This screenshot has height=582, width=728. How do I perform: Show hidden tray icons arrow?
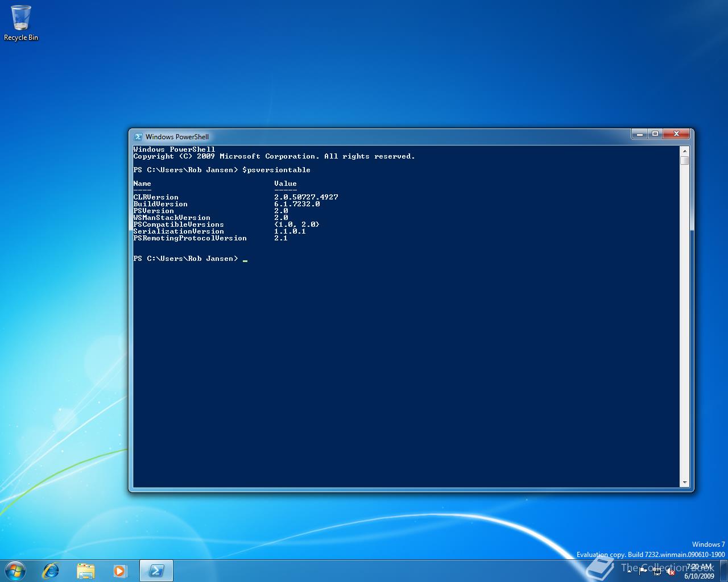629,571
